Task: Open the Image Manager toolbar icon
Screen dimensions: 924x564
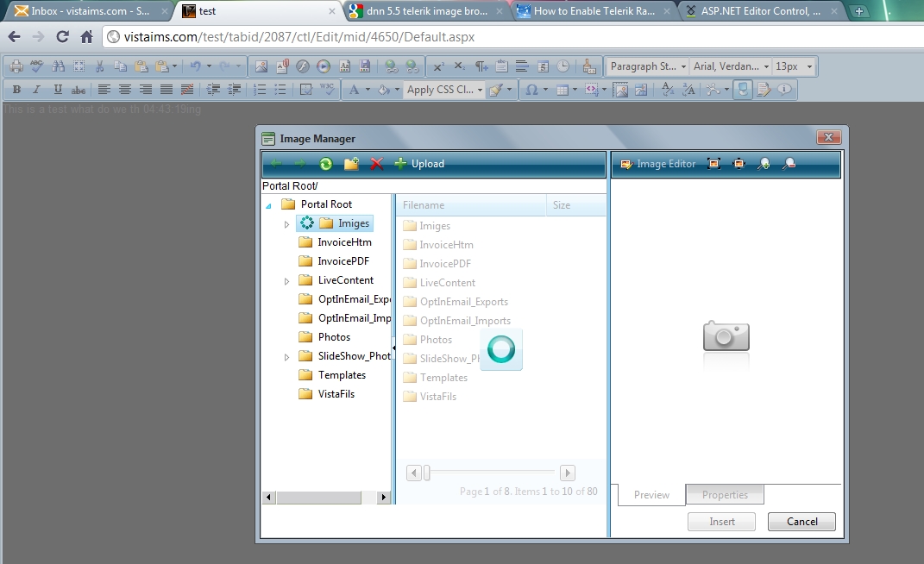Action: click(x=261, y=66)
